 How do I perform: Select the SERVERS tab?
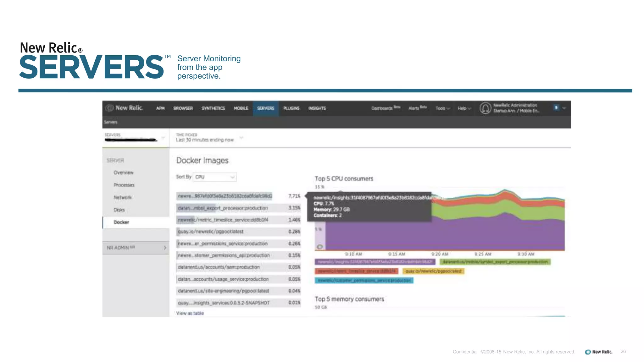point(266,108)
